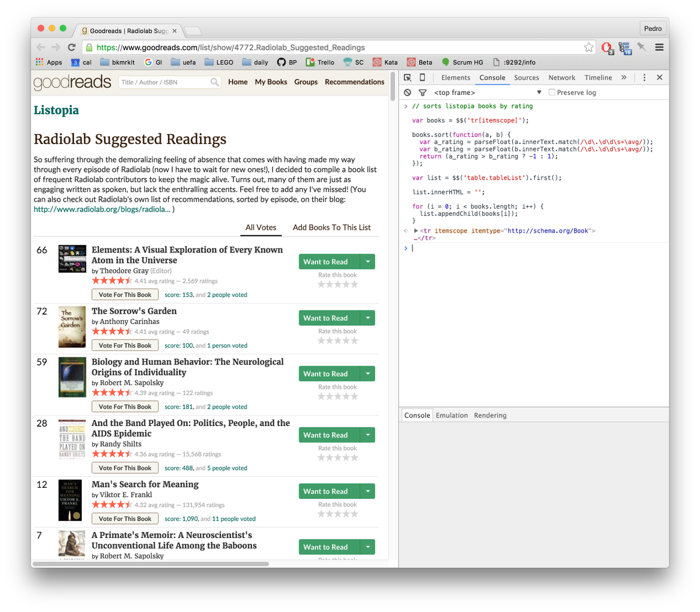Expand shelf dropdown for Elements book
Screen dimensions: 700x612
pyautogui.click(x=367, y=262)
